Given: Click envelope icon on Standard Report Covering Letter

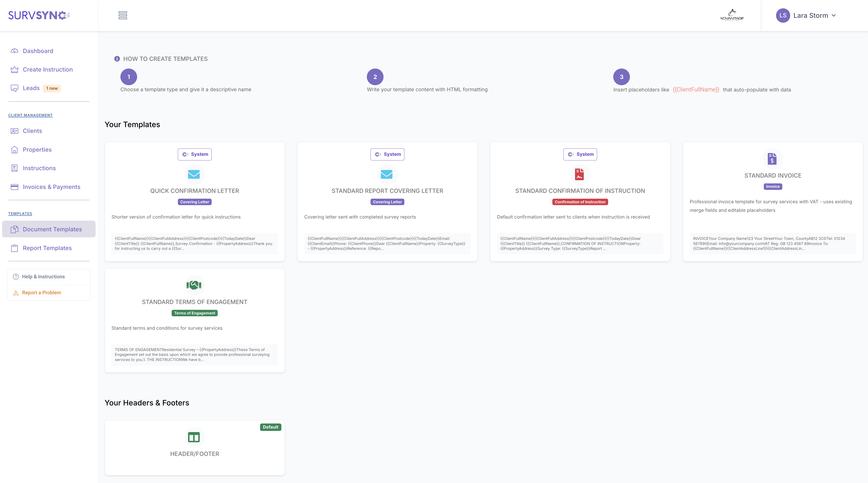Looking at the screenshot, I should 387,174.
